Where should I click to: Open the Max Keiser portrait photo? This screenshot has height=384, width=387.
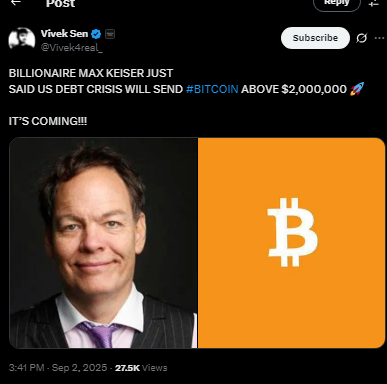[x=103, y=243]
